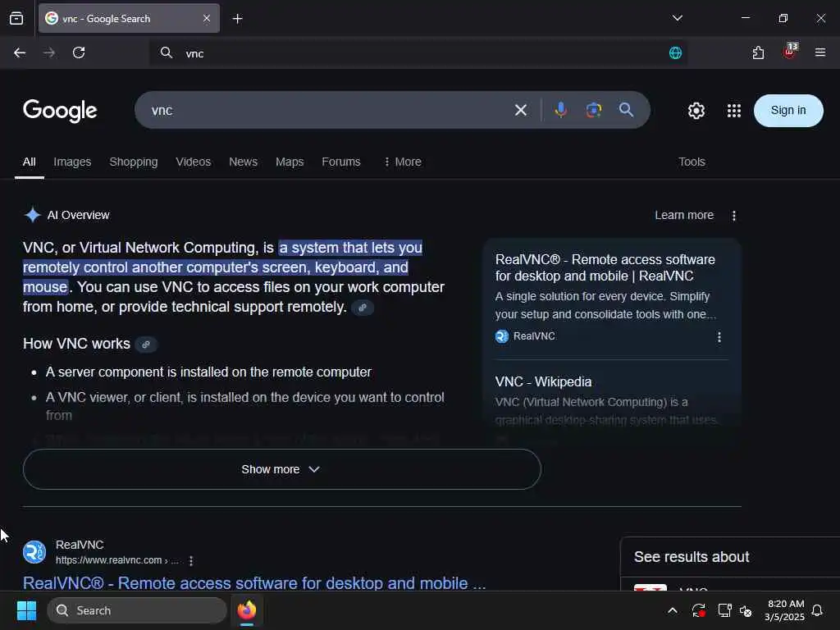Show hidden system tray icons

(x=673, y=610)
